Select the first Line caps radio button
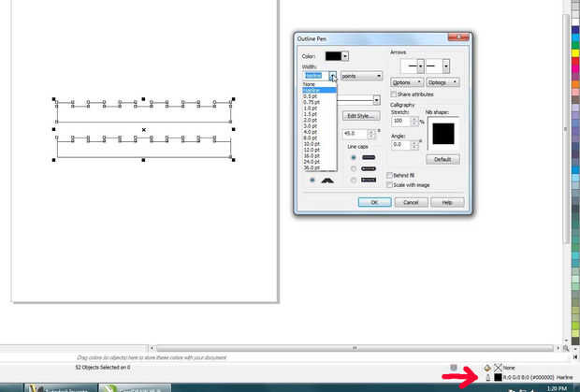The image size is (580, 392). (x=354, y=157)
